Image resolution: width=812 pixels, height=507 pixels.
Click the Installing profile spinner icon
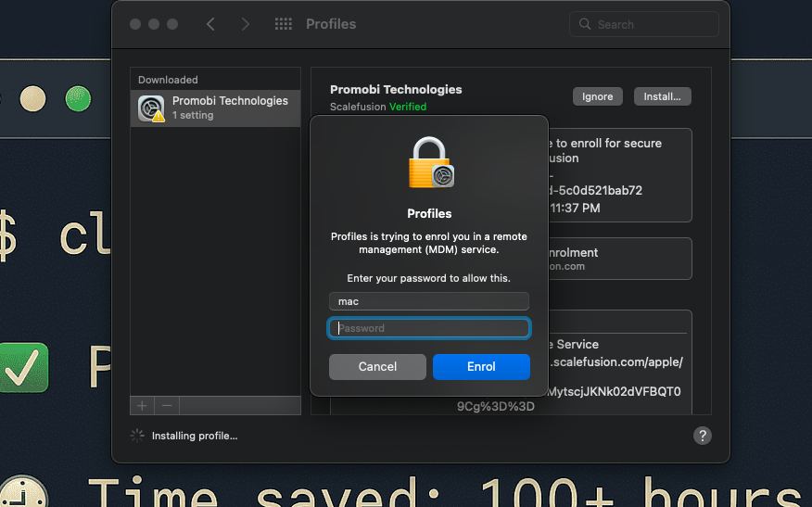coord(137,436)
